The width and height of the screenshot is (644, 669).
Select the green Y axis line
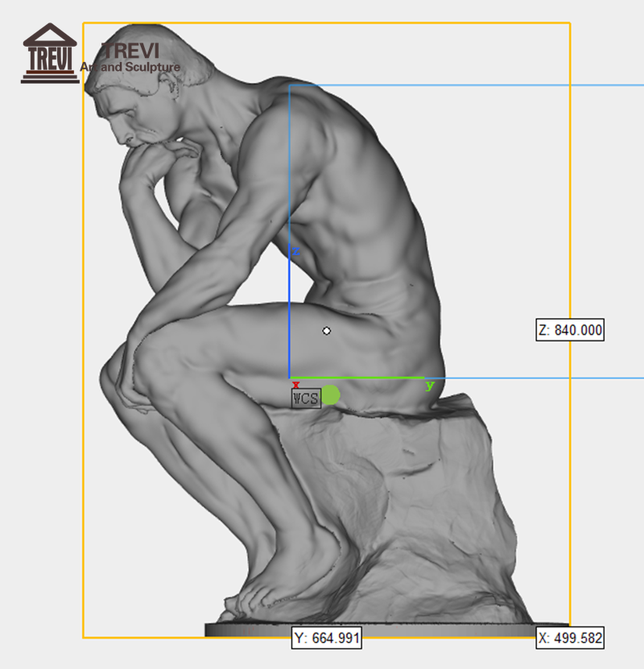tap(357, 378)
